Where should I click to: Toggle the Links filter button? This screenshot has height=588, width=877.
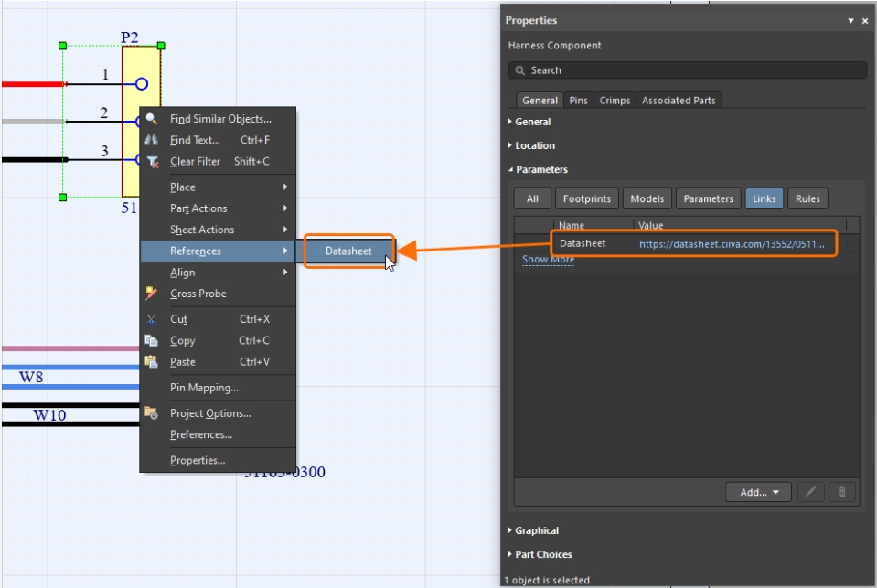click(764, 198)
